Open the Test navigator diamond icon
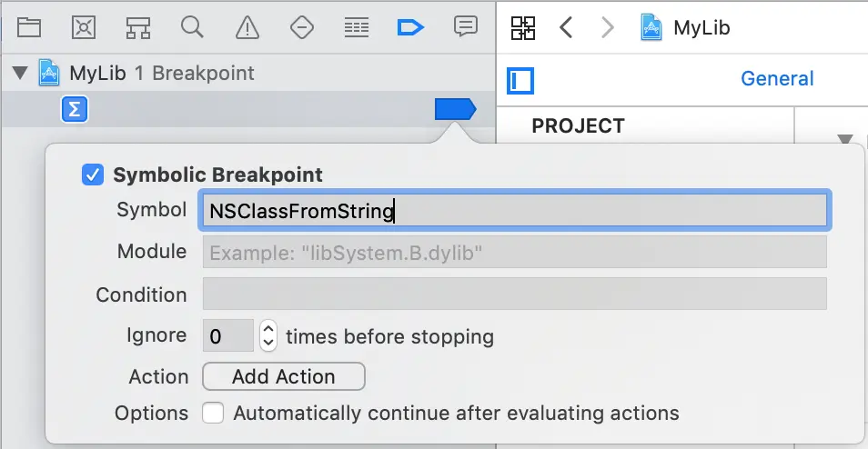Screen dimensions: 868x449 pos(302,27)
